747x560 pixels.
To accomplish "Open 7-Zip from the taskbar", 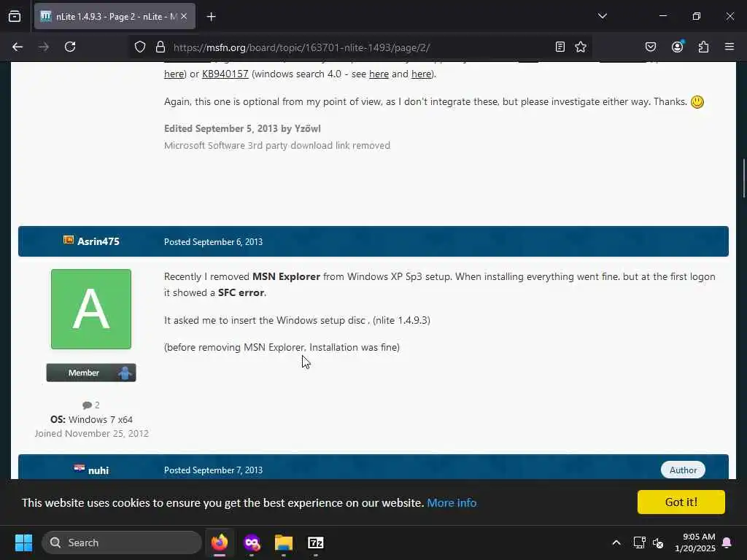I will pyautogui.click(x=315, y=542).
